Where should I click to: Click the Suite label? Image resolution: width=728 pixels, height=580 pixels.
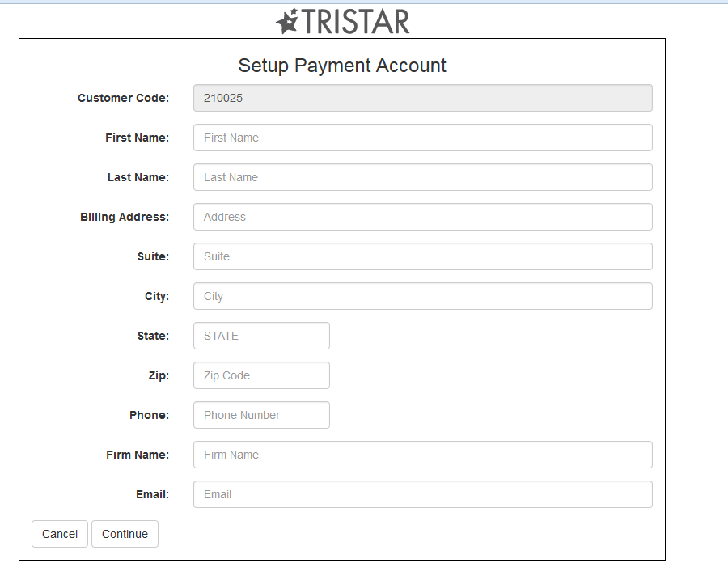[x=153, y=256]
